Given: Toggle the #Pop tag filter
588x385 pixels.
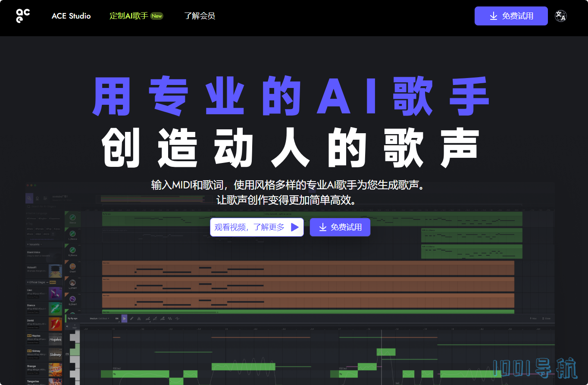Looking at the screenshot, I should coord(49,229).
